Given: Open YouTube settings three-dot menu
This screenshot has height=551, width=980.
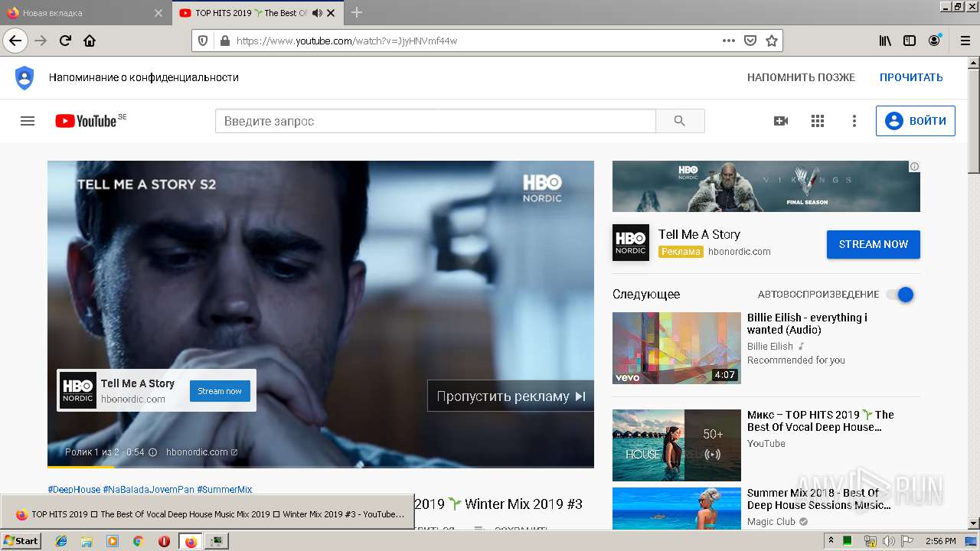Looking at the screenshot, I should click(854, 121).
